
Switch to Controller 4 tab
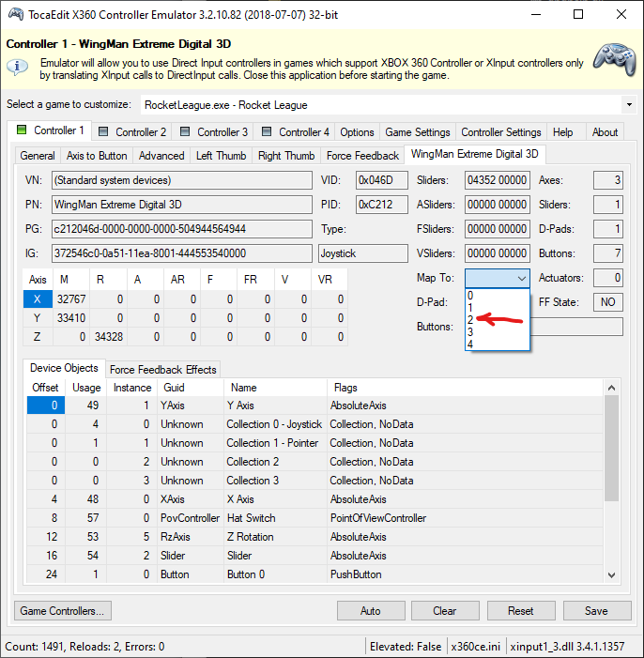(x=296, y=132)
